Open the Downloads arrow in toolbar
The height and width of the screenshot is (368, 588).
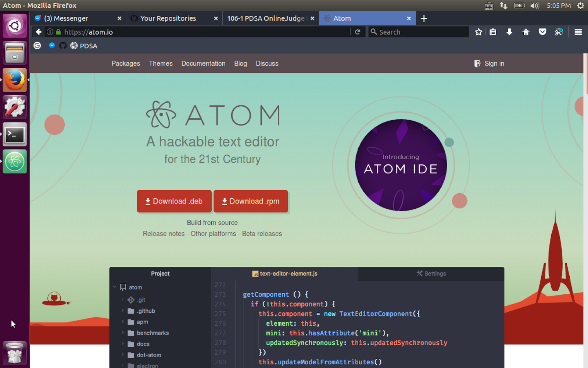pyautogui.click(x=509, y=32)
